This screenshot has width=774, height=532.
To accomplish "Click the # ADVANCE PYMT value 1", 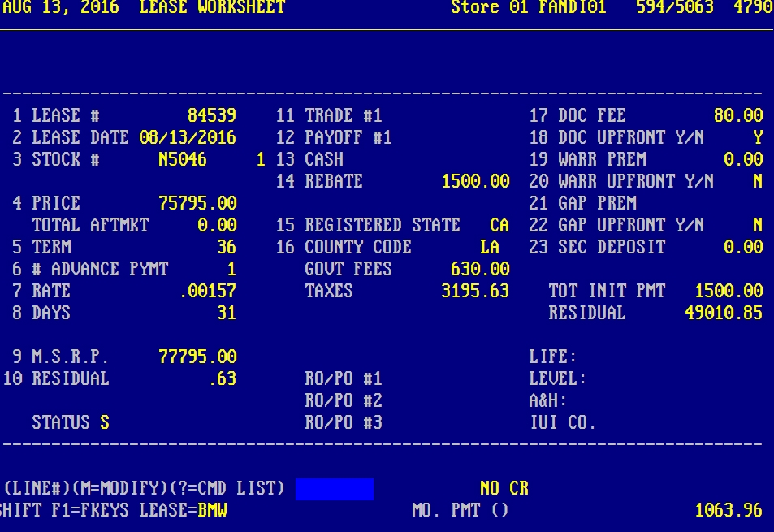I will tap(231, 269).
